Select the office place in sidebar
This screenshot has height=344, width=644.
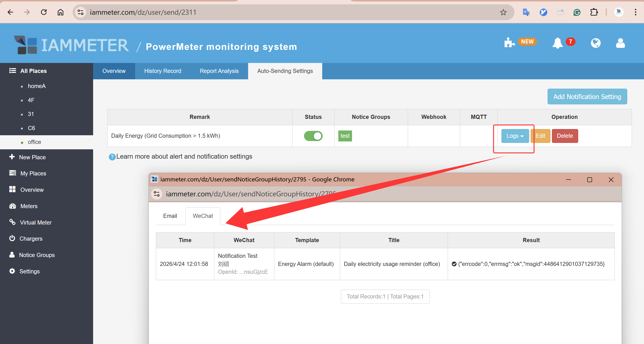click(x=34, y=142)
